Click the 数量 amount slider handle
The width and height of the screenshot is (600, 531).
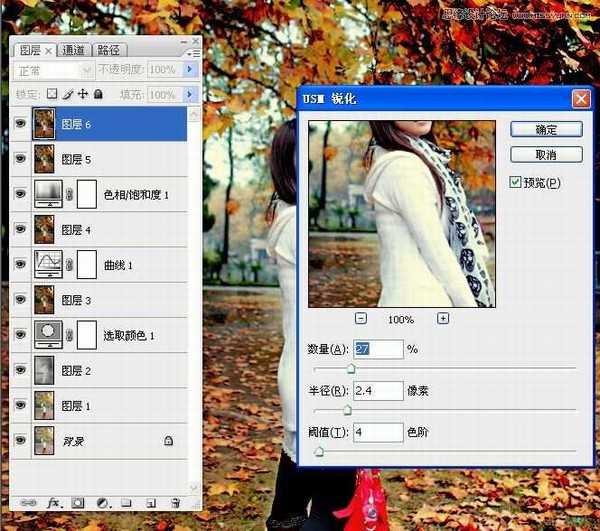click(x=351, y=369)
